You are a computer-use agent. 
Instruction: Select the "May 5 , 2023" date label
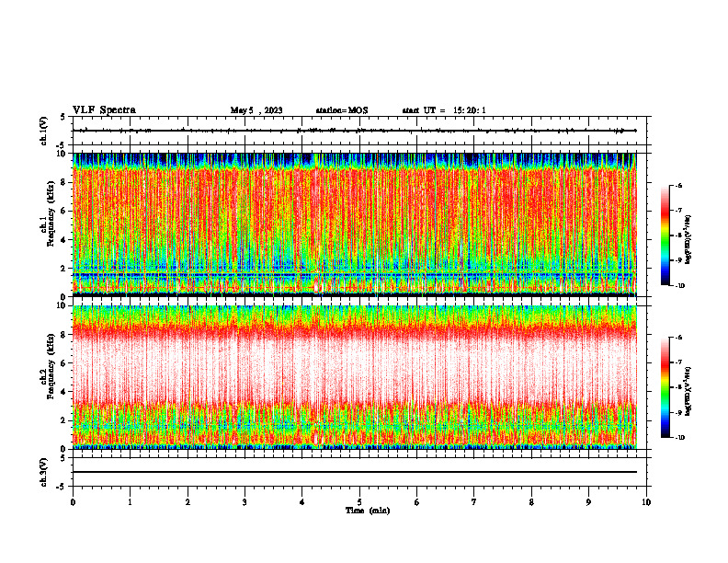point(256,110)
